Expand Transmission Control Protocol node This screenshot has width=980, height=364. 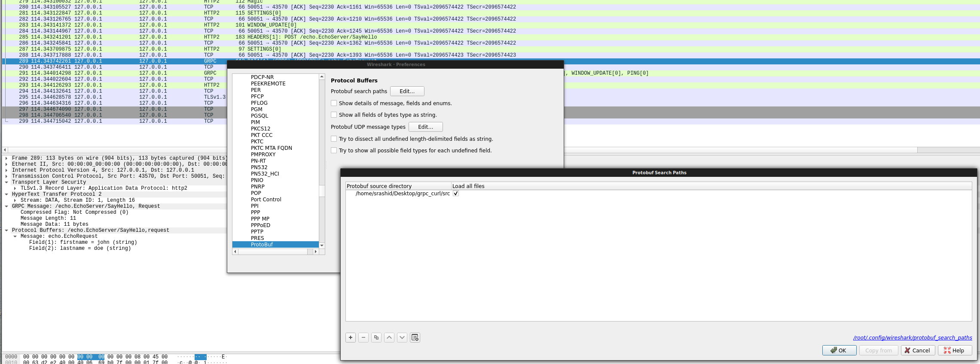point(6,176)
